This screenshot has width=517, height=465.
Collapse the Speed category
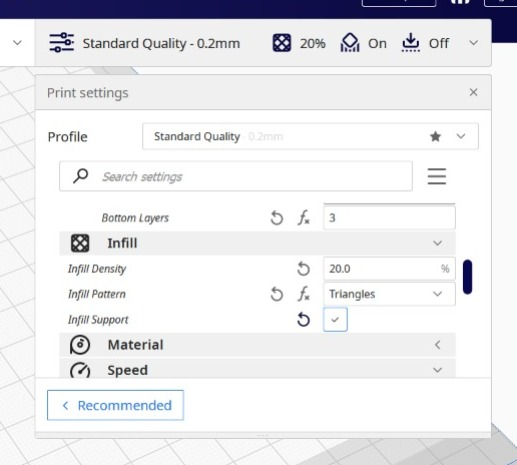pyautogui.click(x=257, y=368)
